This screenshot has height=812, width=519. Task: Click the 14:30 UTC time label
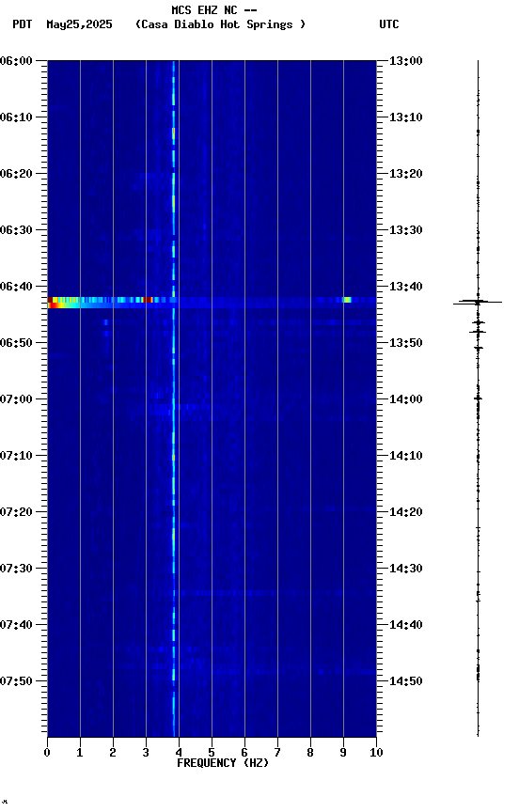(406, 569)
